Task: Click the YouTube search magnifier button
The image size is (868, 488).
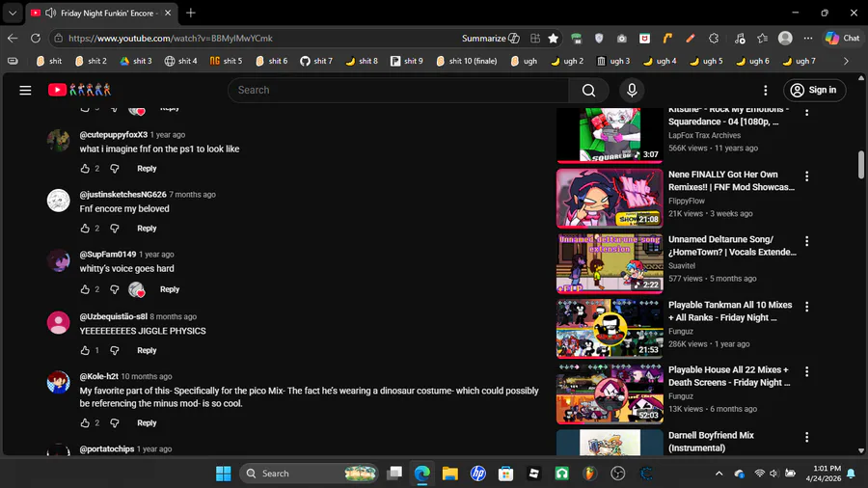Action: pos(588,91)
